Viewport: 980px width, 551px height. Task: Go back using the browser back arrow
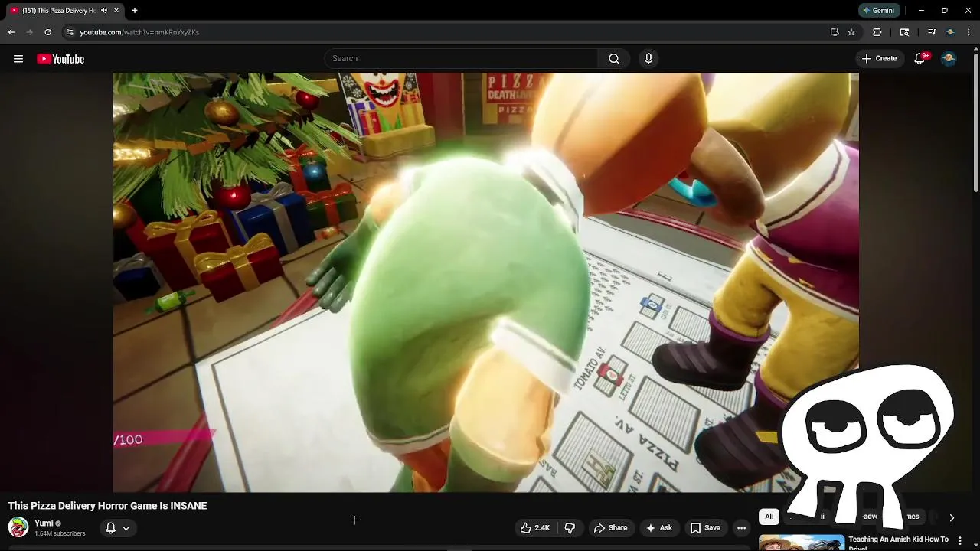(x=11, y=32)
